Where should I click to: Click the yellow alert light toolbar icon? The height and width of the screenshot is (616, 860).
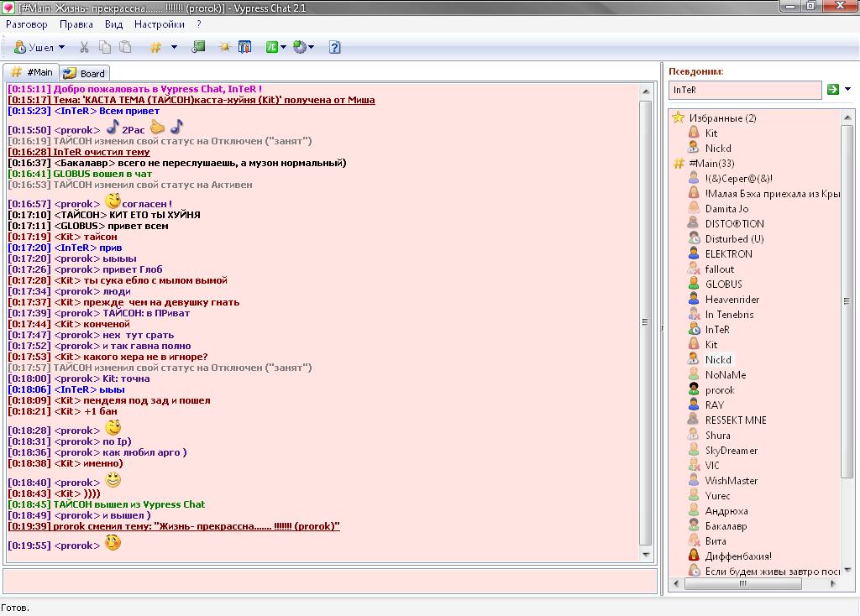(x=224, y=48)
